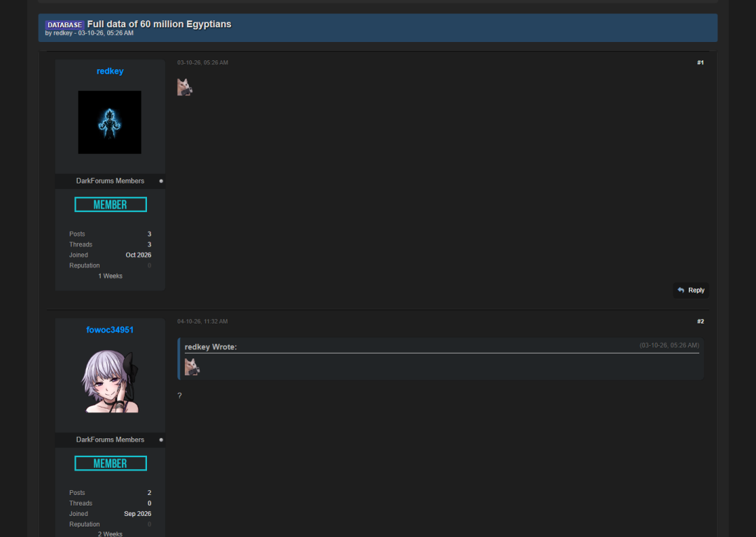Click fowoc34951's anime avatar
The width and height of the screenshot is (756, 537).
(110, 382)
